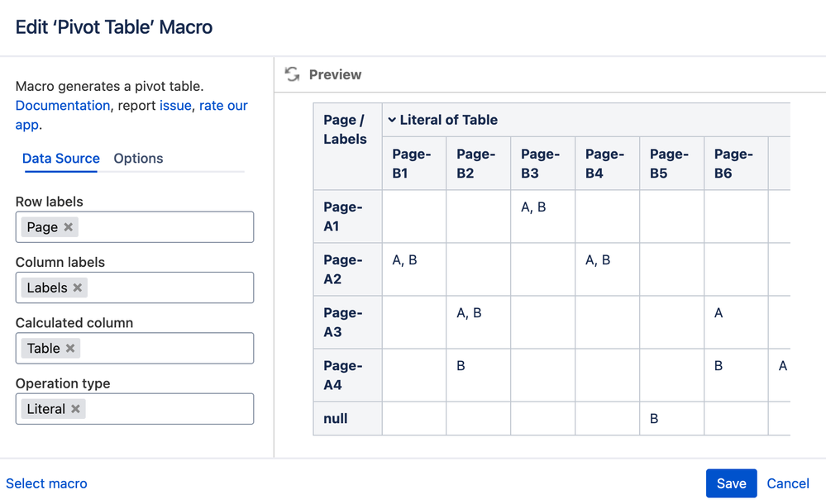Remove the Labels tag from Column labels

[x=78, y=288]
